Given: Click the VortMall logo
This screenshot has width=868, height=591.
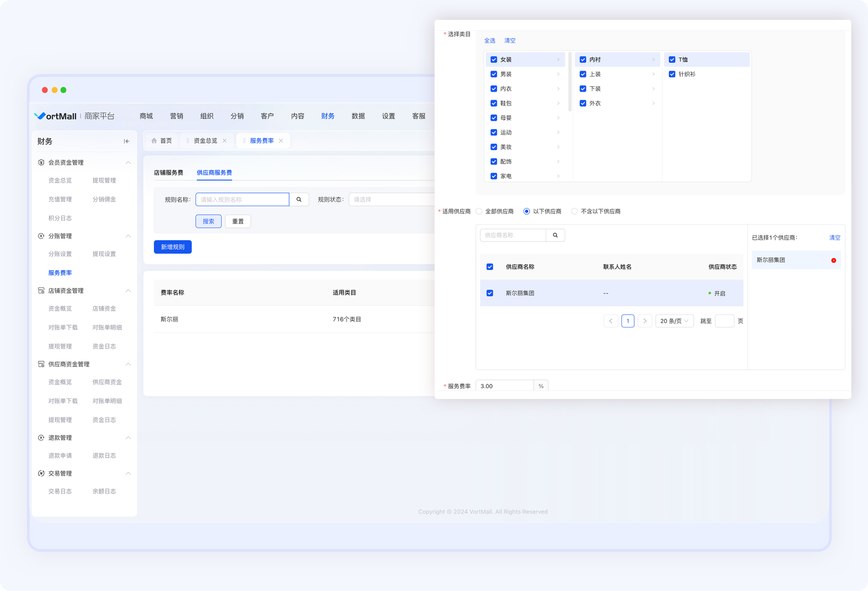Looking at the screenshot, I should 56,116.
